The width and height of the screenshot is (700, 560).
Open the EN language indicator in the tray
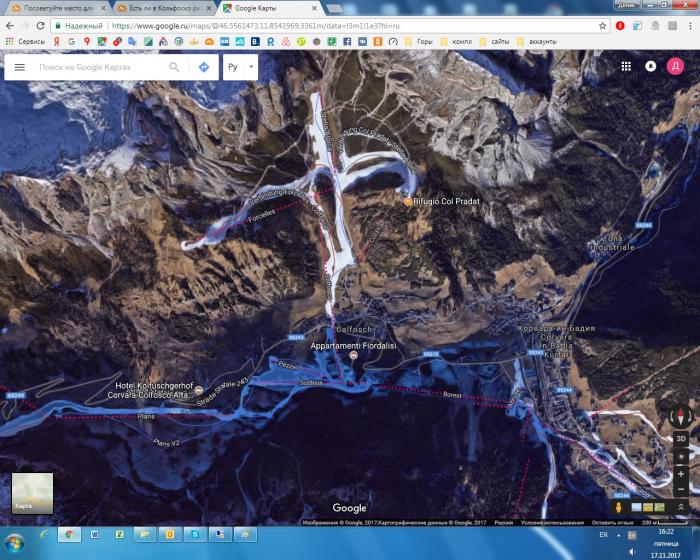[x=603, y=535]
